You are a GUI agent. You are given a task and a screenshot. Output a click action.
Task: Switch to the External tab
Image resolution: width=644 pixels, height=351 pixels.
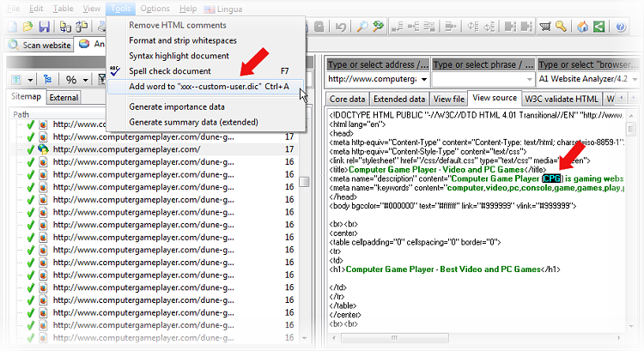coord(64,97)
